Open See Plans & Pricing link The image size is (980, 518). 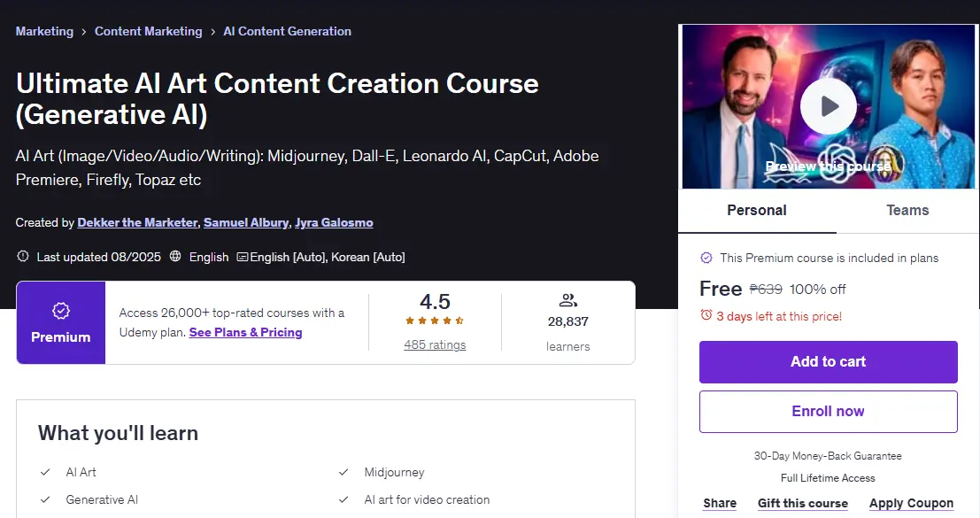[x=245, y=332]
